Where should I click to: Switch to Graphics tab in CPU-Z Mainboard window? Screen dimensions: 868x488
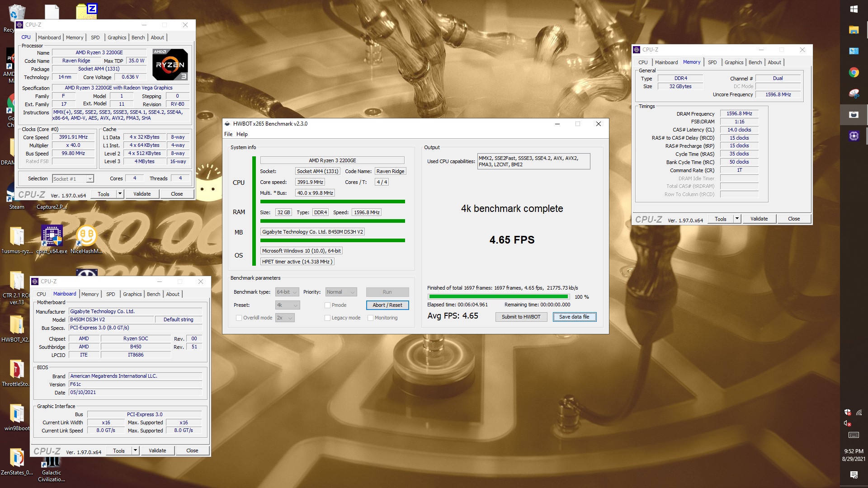132,294
